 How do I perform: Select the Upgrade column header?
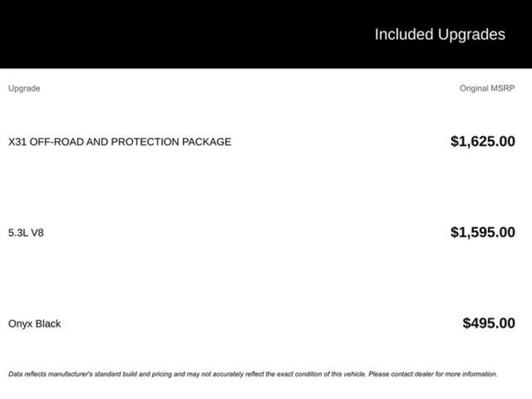pyautogui.click(x=24, y=88)
